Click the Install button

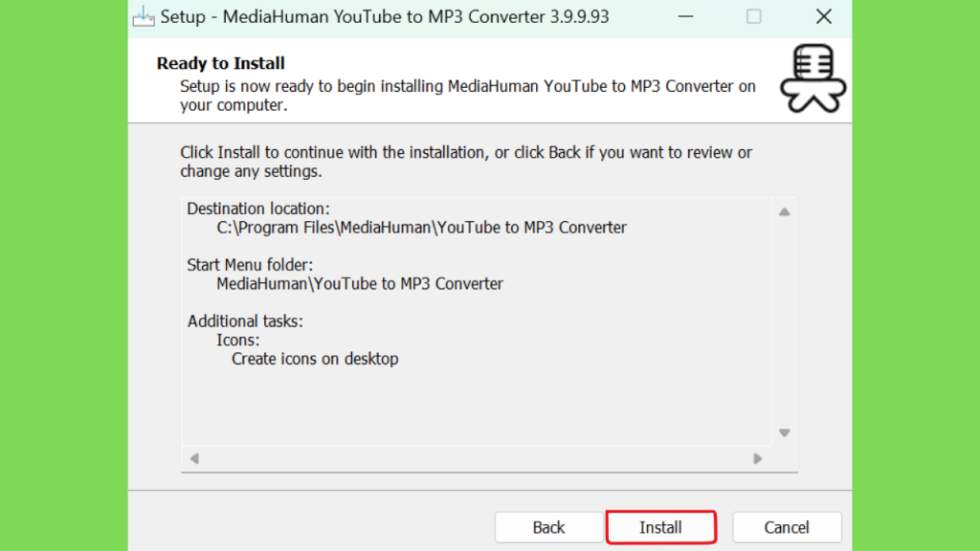pos(660,527)
